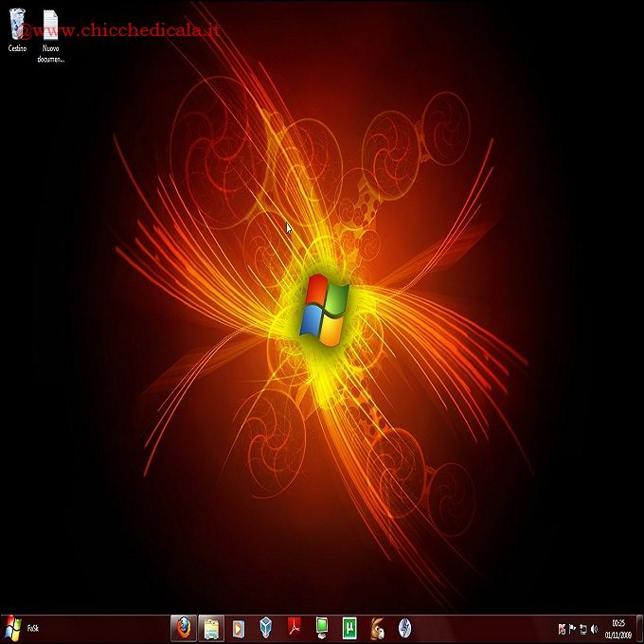Screen dimensions: 644x644
Task: Click the network connection tray icon
Action: click(582, 629)
